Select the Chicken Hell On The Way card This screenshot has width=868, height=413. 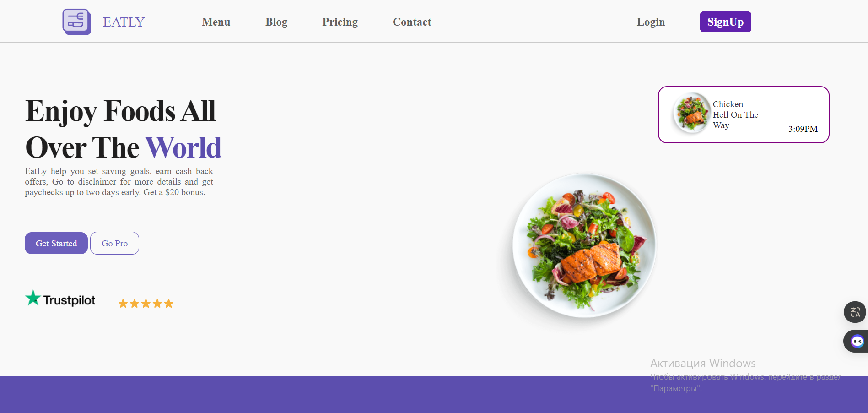[744, 114]
